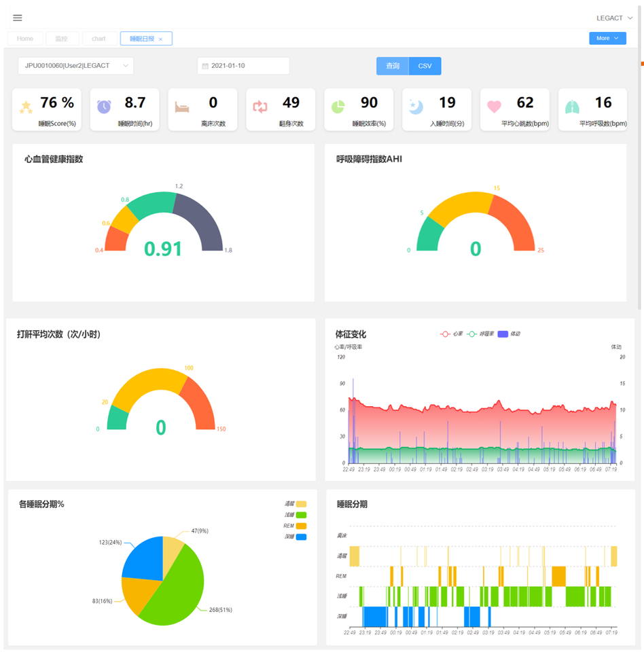Open the JPU0010060 user selection dropdown
The height and width of the screenshot is (652, 644).
pyautogui.click(x=76, y=66)
